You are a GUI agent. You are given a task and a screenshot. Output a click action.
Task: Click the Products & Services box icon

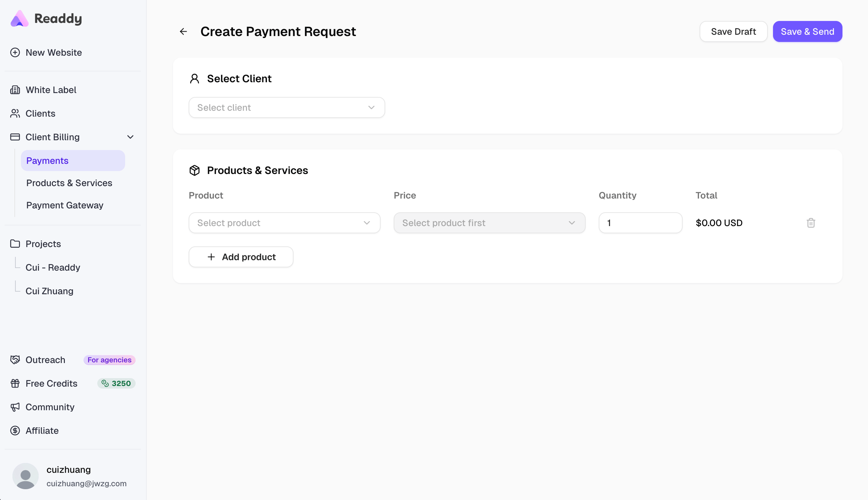[x=195, y=170]
